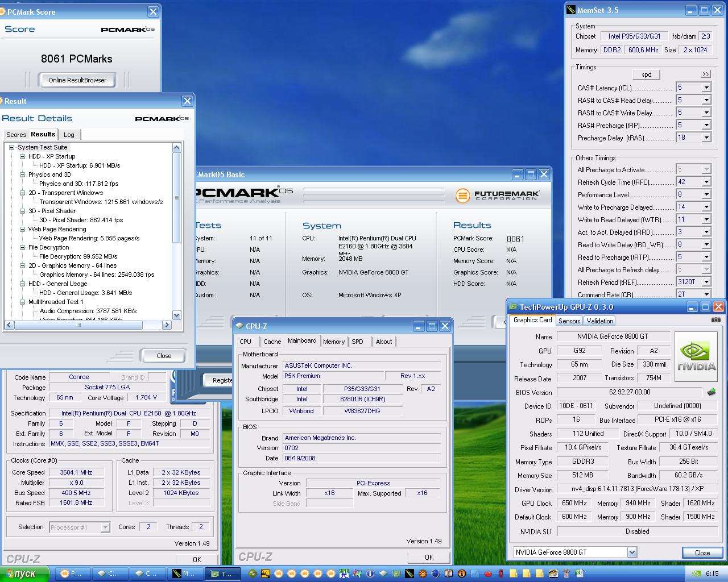Click OK in the CPU-Z Mainboard window
Screen dimensions: 728x582
tap(429, 557)
